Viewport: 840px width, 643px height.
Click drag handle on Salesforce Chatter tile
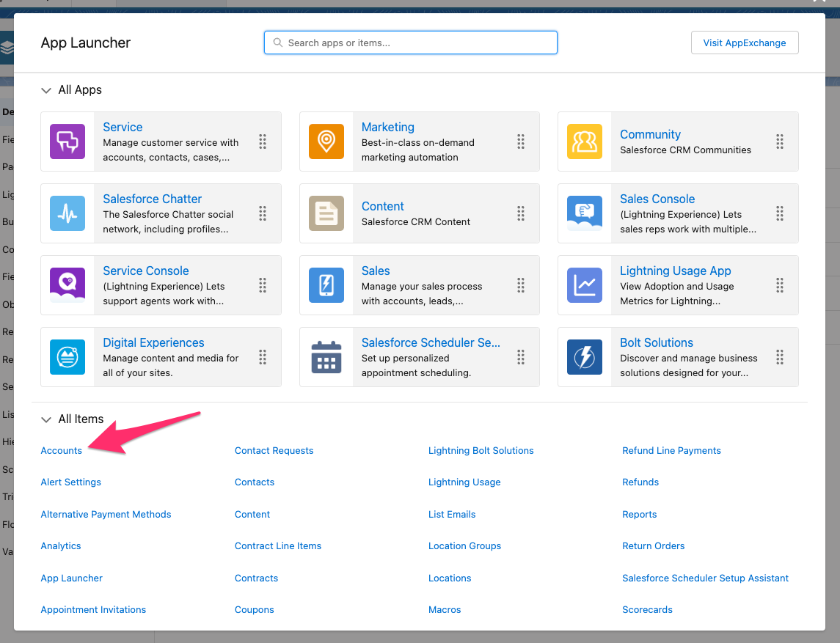pyautogui.click(x=263, y=213)
